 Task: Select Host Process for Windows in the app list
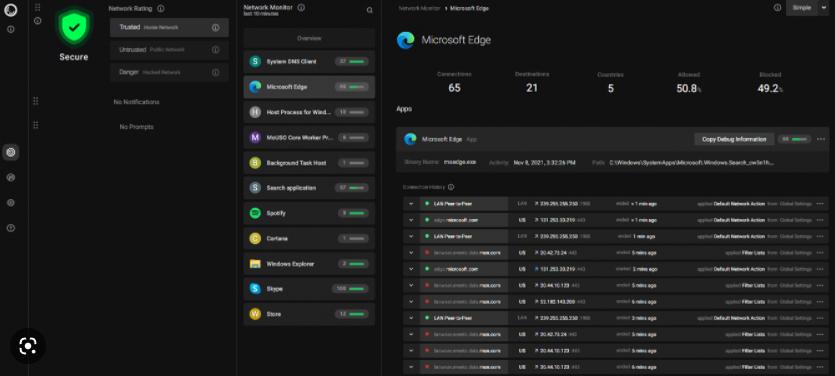pos(309,112)
